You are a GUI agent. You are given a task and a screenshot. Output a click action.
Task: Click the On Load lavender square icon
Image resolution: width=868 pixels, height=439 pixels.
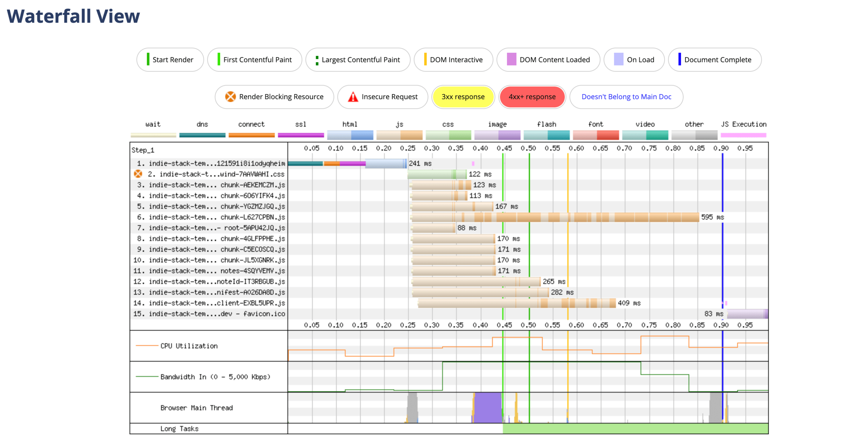tap(618, 59)
